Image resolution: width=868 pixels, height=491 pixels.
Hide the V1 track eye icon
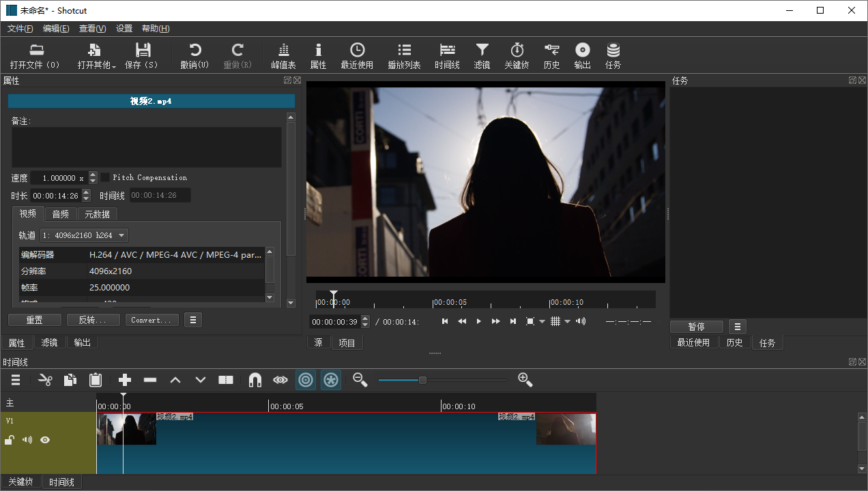click(45, 440)
